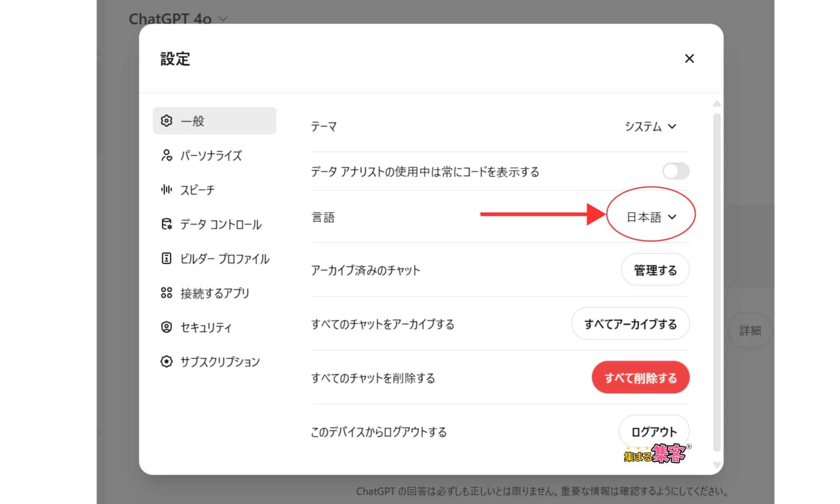Toggle データ アナリストのコード表示 switch
The height and width of the screenshot is (504, 840).
[675, 171]
